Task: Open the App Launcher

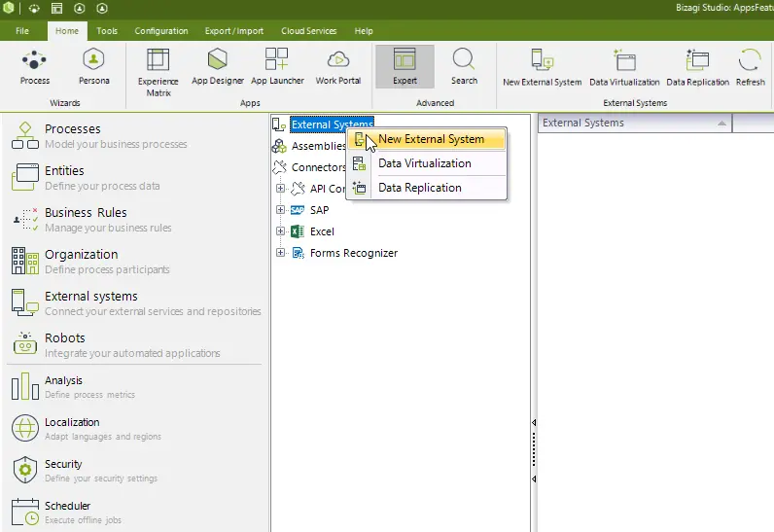Action: point(277,67)
